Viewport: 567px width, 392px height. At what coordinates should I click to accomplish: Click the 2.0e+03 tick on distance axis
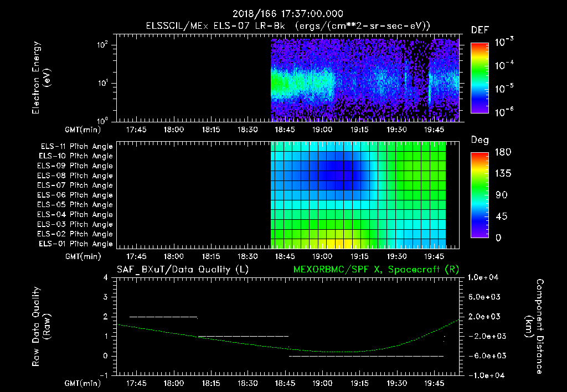(x=484, y=316)
